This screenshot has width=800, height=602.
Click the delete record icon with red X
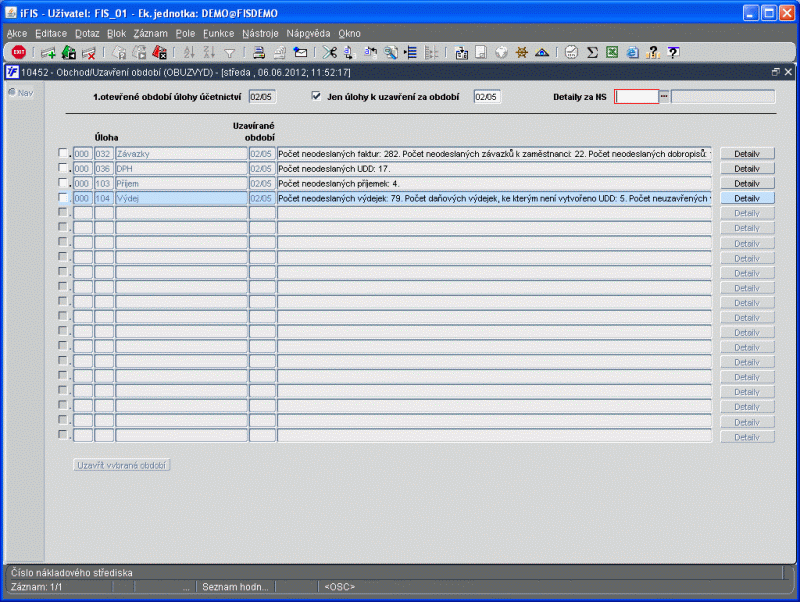(x=89, y=53)
